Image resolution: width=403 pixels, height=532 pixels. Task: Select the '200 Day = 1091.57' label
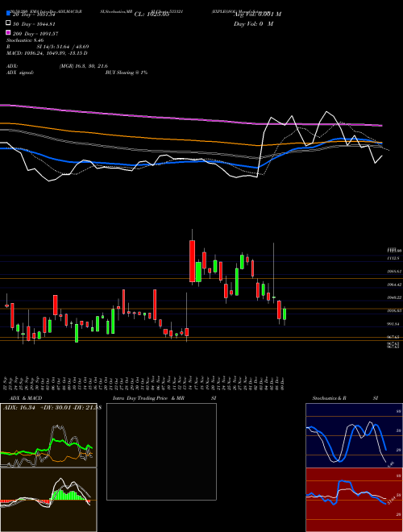(x=35, y=34)
